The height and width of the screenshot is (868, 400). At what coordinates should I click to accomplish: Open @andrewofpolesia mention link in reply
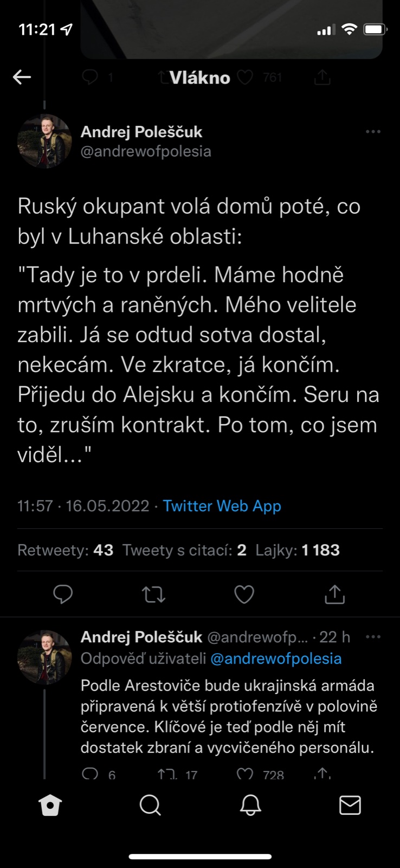[x=276, y=659]
